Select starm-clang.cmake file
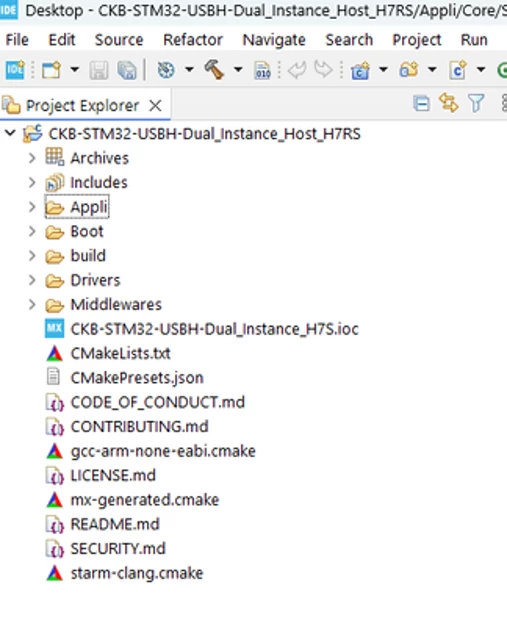This screenshot has width=507, height=626. click(x=137, y=573)
